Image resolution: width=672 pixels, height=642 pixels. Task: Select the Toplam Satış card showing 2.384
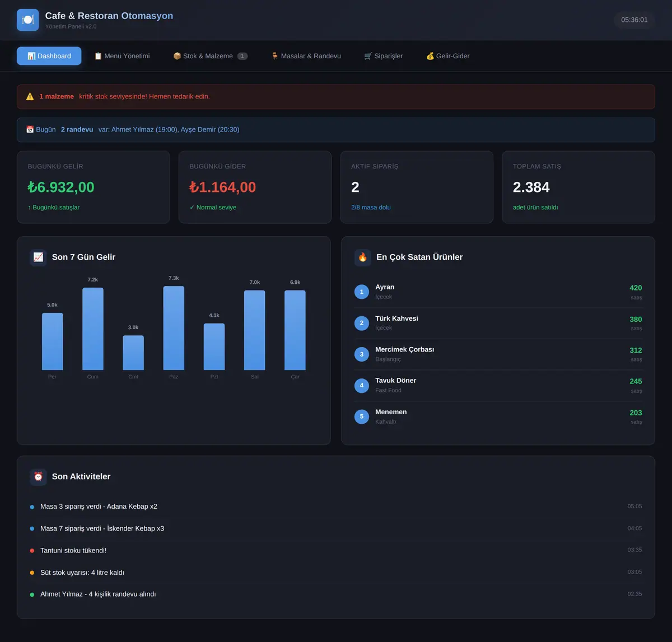(578, 187)
